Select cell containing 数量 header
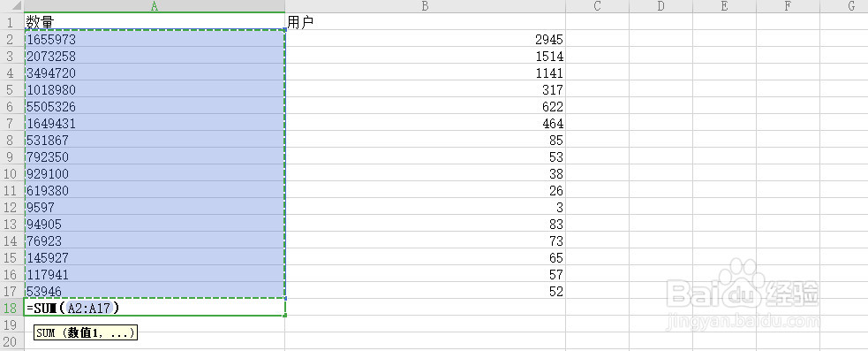868x351 pixels. click(x=155, y=22)
